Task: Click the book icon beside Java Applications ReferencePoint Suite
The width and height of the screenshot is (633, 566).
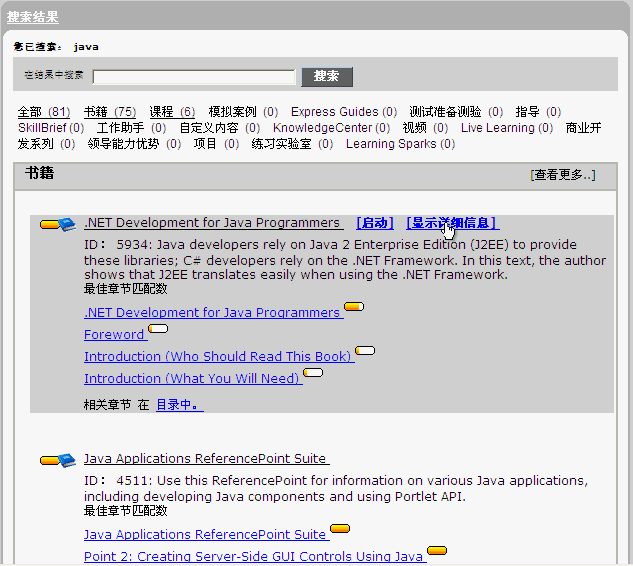Action: click(x=67, y=460)
